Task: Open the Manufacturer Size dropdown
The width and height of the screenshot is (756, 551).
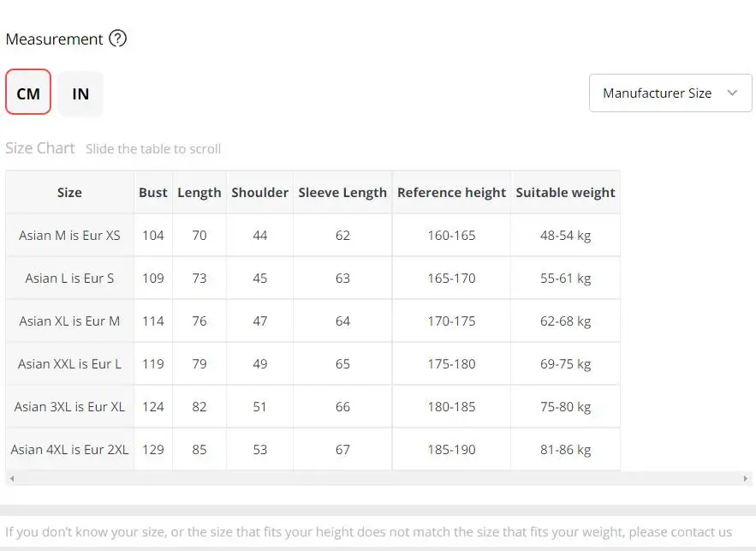Action: point(657,93)
